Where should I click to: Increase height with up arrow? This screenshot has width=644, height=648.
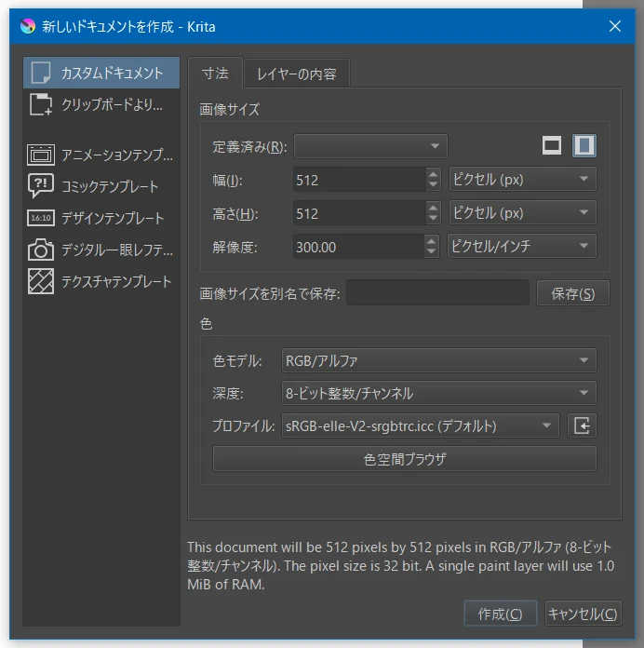pyautogui.click(x=433, y=208)
